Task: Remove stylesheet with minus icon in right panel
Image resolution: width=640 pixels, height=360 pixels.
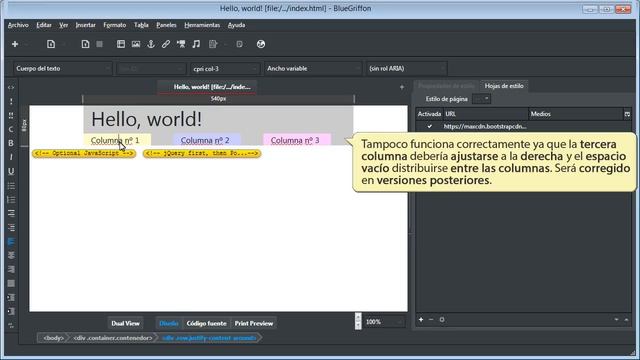Action: pyautogui.click(x=431, y=320)
